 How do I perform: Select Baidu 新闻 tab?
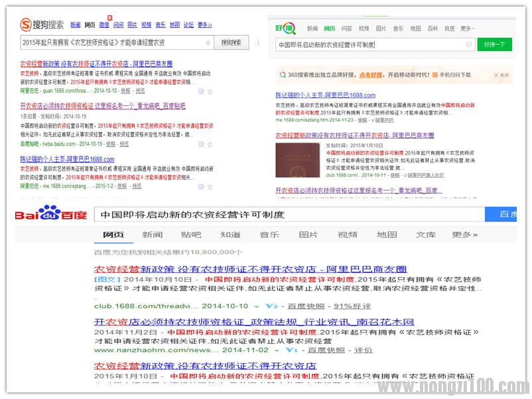pyautogui.click(x=153, y=235)
